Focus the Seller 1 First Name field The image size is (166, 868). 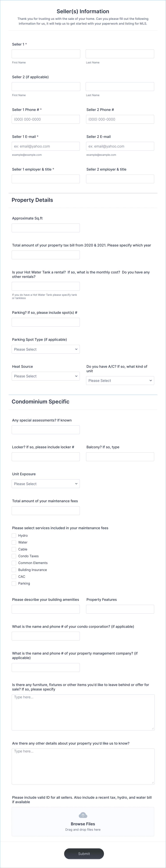tap(46, 54)
